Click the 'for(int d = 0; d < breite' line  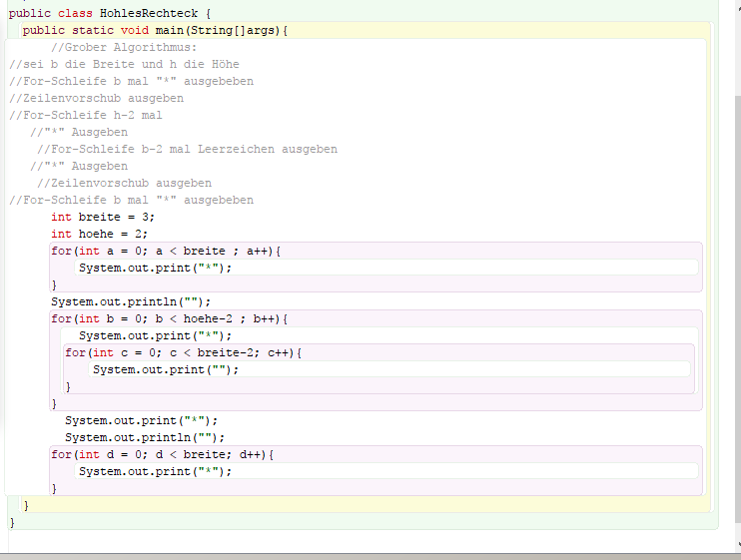(163, 455)
